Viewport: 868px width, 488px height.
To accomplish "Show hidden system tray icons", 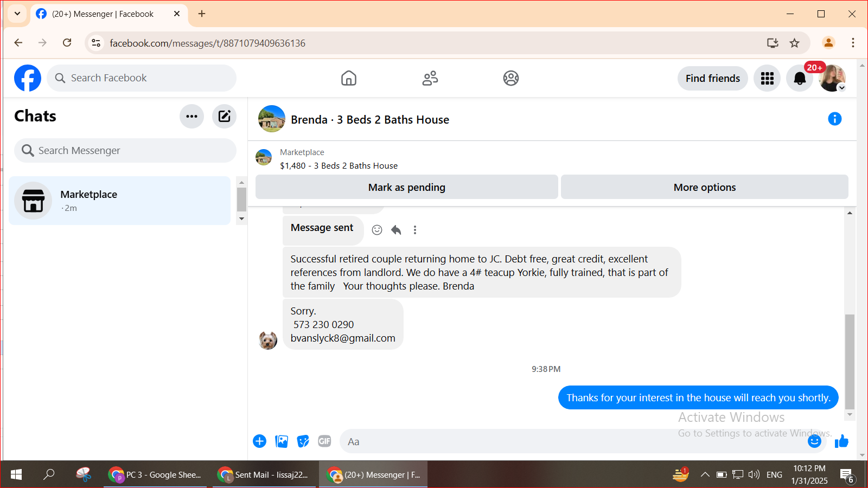I will [705, 474].
